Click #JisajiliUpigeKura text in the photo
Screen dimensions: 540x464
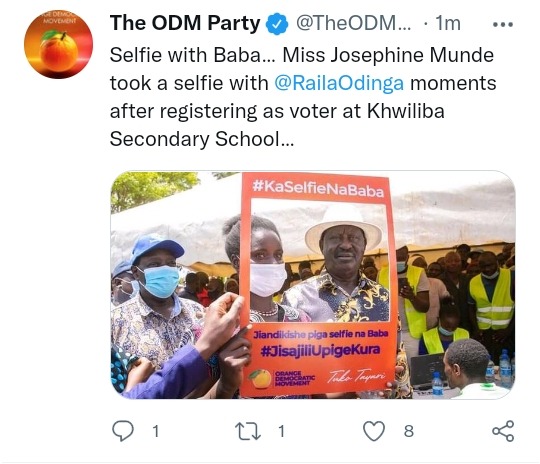click(x=320, y=350)
